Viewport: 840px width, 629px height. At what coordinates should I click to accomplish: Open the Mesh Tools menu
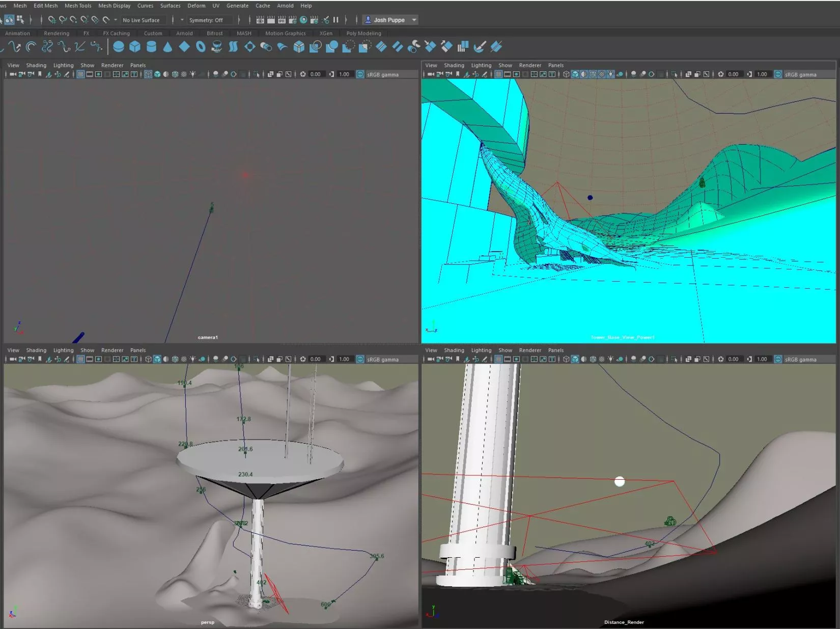[x=78, y=6]
